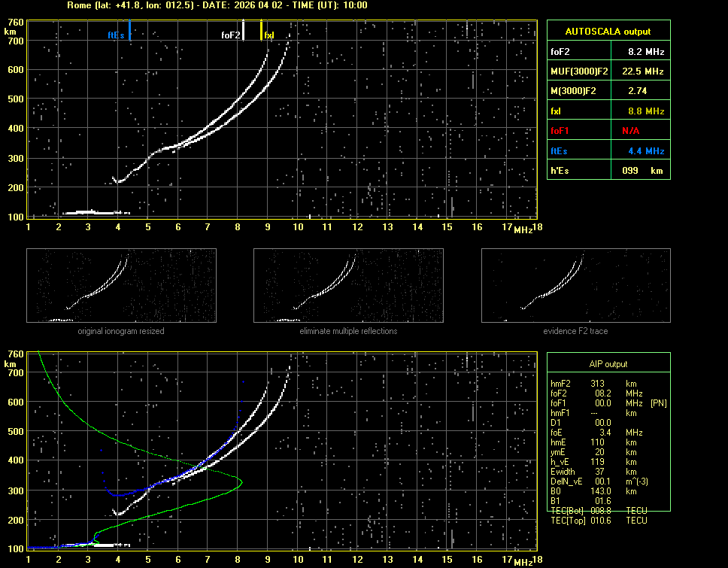Click the AUTOSCALA output table header

pos(608,32)
